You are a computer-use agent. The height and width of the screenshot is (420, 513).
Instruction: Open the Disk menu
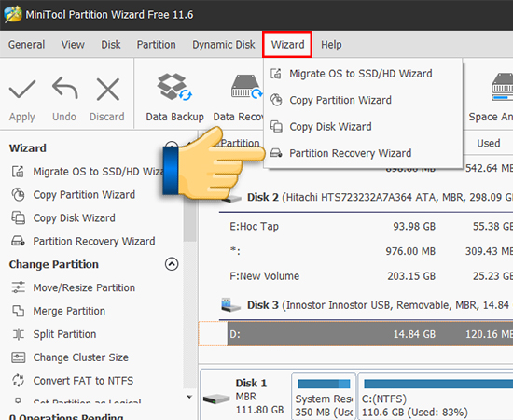[x=111, y=45]
